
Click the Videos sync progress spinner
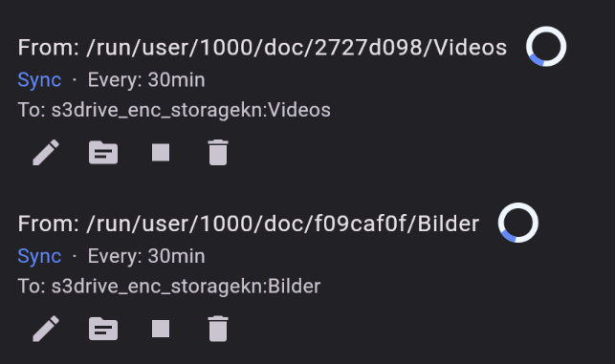pyautogui.click(x=546, y=46)
